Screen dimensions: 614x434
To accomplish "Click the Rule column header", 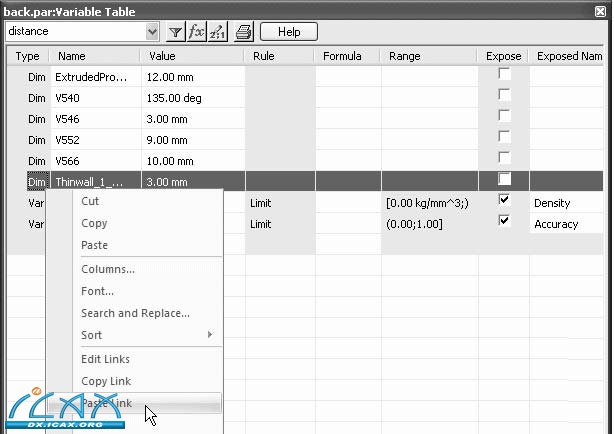I will coord(279,56).
